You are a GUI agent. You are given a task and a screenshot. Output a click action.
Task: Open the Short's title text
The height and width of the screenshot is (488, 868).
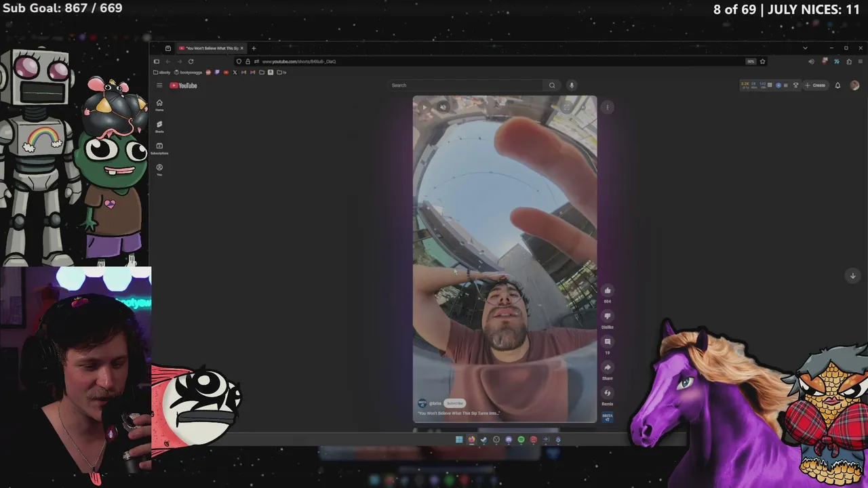(x=459, y=413)
